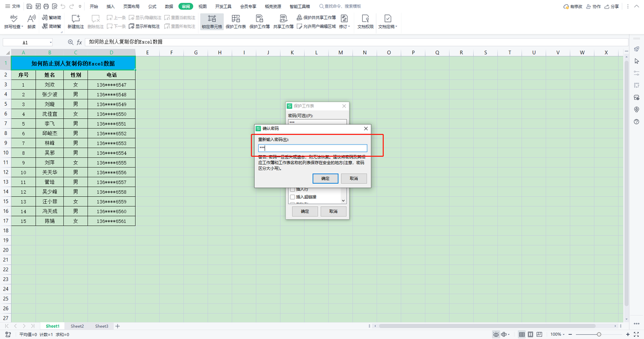This screenshot has height=339, width=644.
Task: Switch to the 数据 ribbon tab
Action: click(x=169, y=6)
